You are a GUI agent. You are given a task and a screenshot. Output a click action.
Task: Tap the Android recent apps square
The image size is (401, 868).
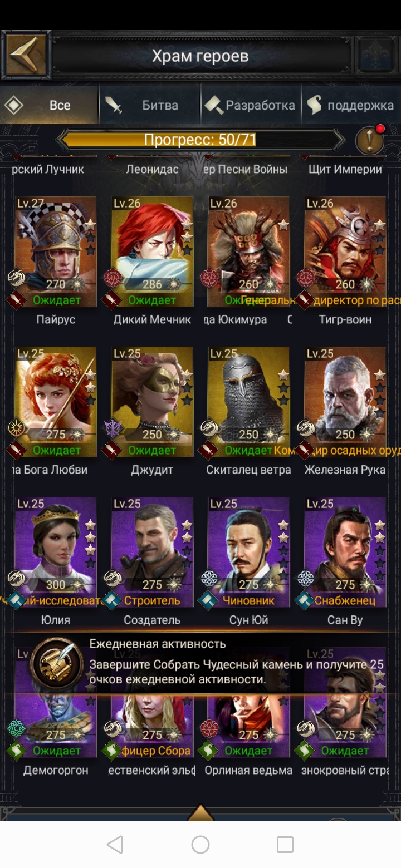[x=285, y=844]
